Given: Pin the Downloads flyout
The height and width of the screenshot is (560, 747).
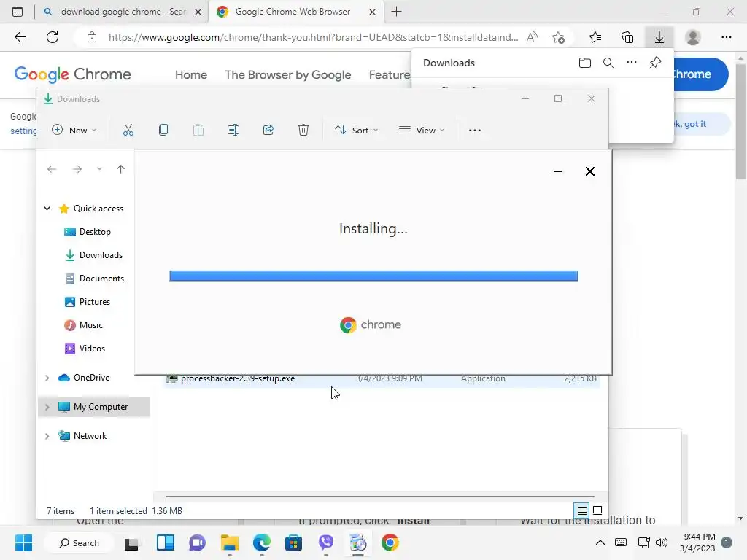Looking at the screenshot, I should [656, 63].
